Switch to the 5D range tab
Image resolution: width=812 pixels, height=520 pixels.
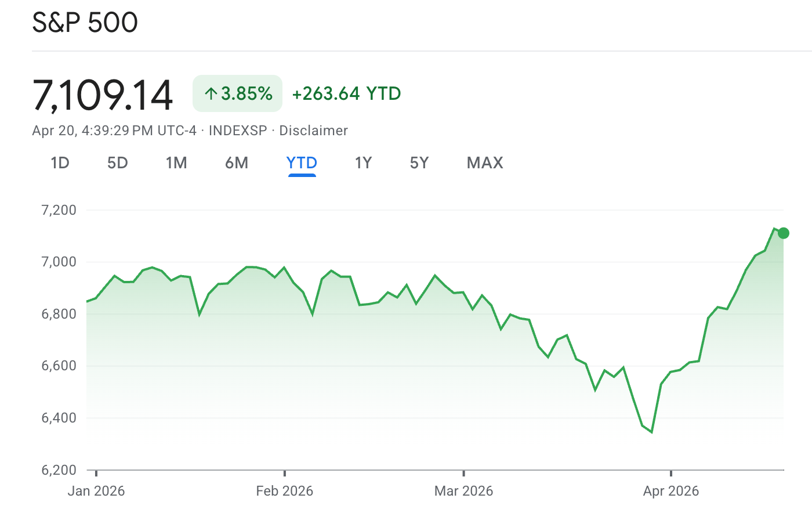117,163
